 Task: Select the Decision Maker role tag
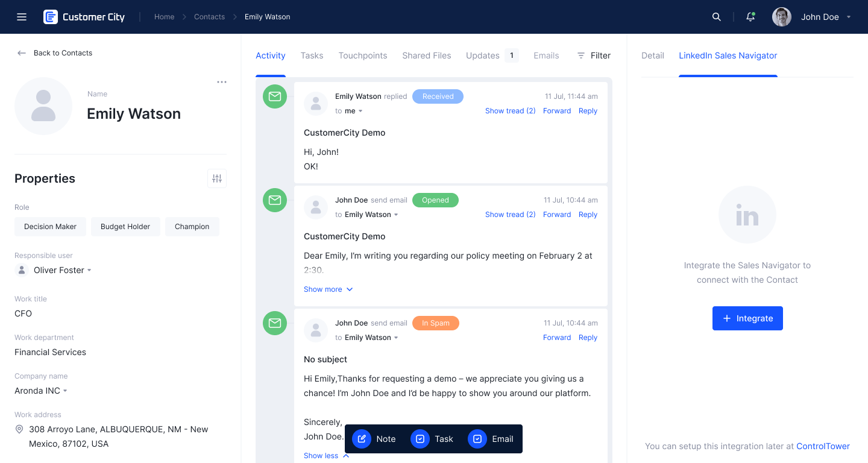(x=50, y=227)
